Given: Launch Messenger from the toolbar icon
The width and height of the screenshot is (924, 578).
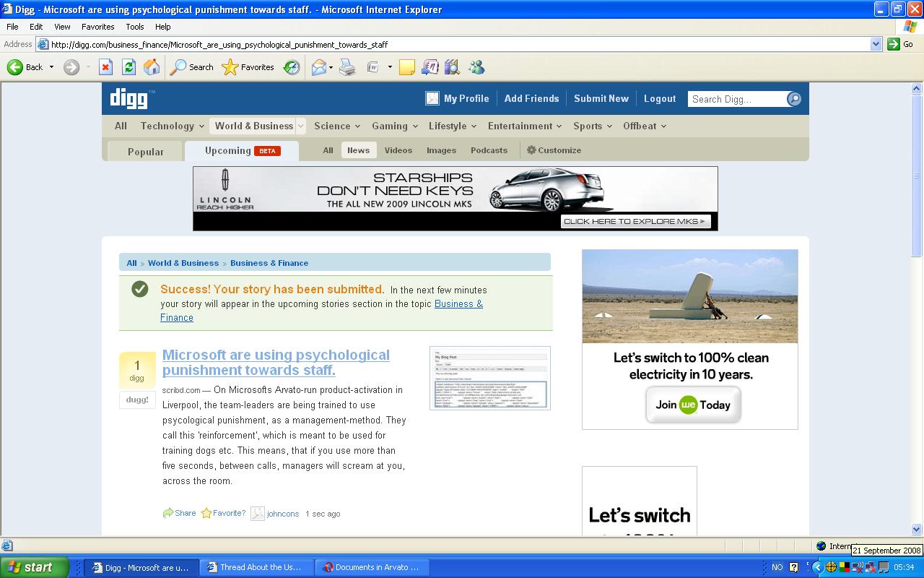Looking at the screenshot, I should coord(476,67).
